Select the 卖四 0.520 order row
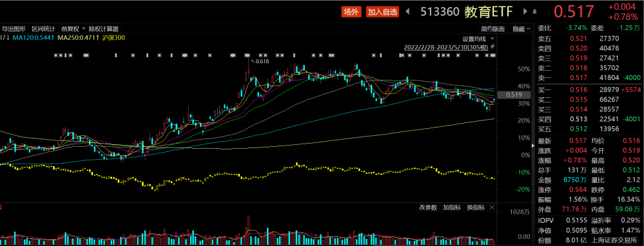The image size is (644, 246). pos(589,48)
